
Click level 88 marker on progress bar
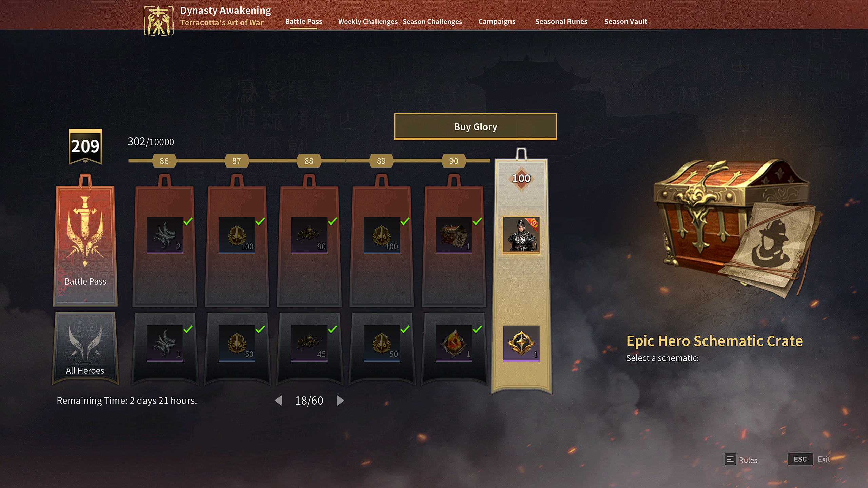pyautogui.click(x=309, y=161)
